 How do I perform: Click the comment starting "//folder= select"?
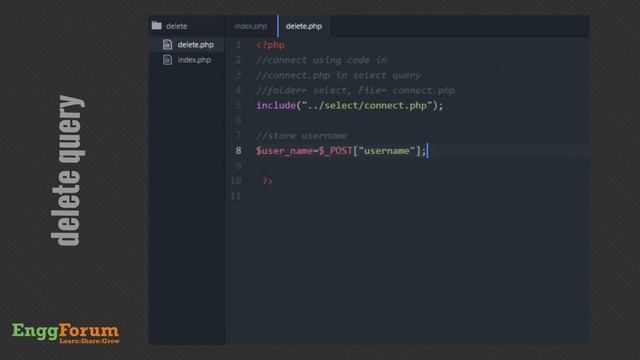(356, 90)
